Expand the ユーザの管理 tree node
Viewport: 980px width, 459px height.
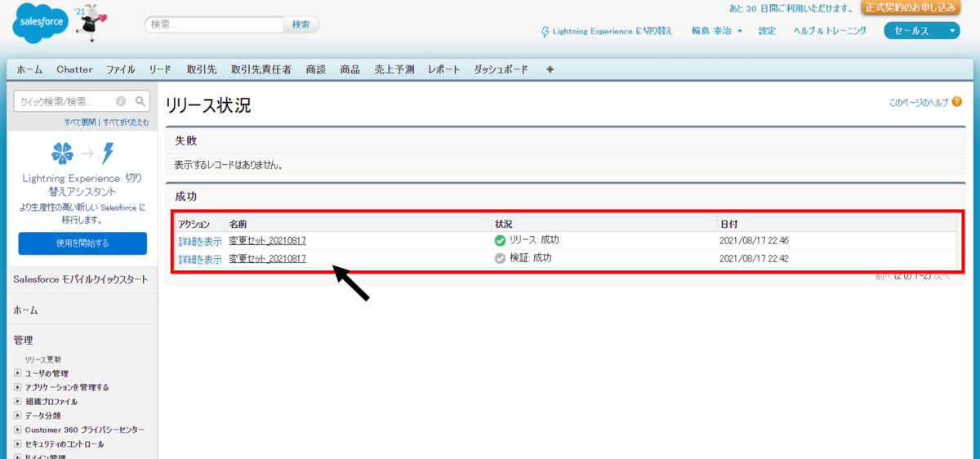pyautogui.click(x=17, y=373)
